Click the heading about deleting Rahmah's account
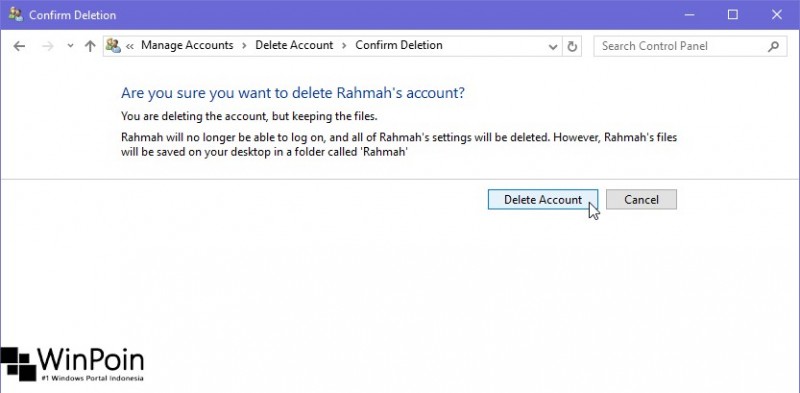 [x=293, y=93]
